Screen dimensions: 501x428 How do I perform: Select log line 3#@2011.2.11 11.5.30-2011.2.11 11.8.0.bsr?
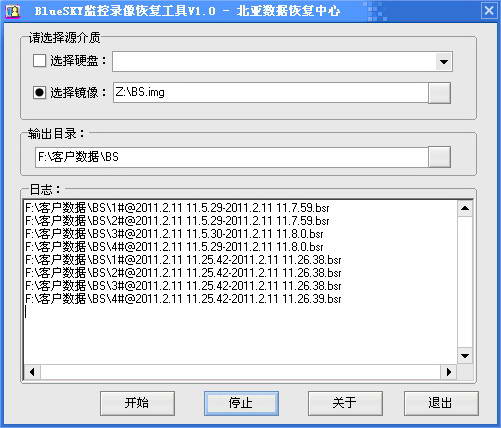pyautogui.click(x=174, y=234)
